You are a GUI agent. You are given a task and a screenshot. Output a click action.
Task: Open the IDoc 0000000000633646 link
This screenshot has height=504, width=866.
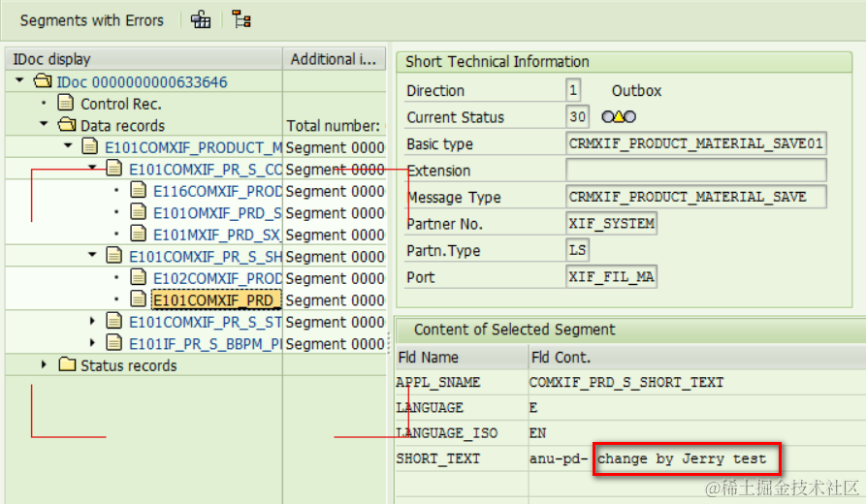pyautogui.click(x=142, y=82)
